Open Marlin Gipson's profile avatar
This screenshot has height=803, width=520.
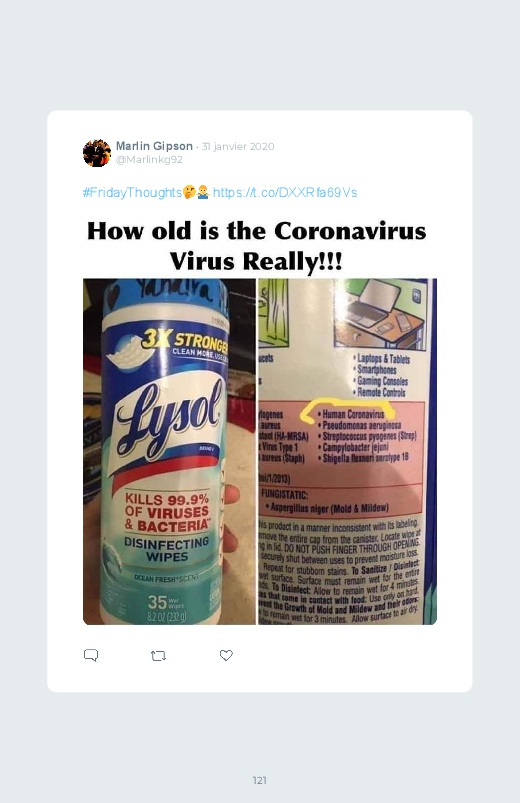pyautogui.click(x=97, y=153)
